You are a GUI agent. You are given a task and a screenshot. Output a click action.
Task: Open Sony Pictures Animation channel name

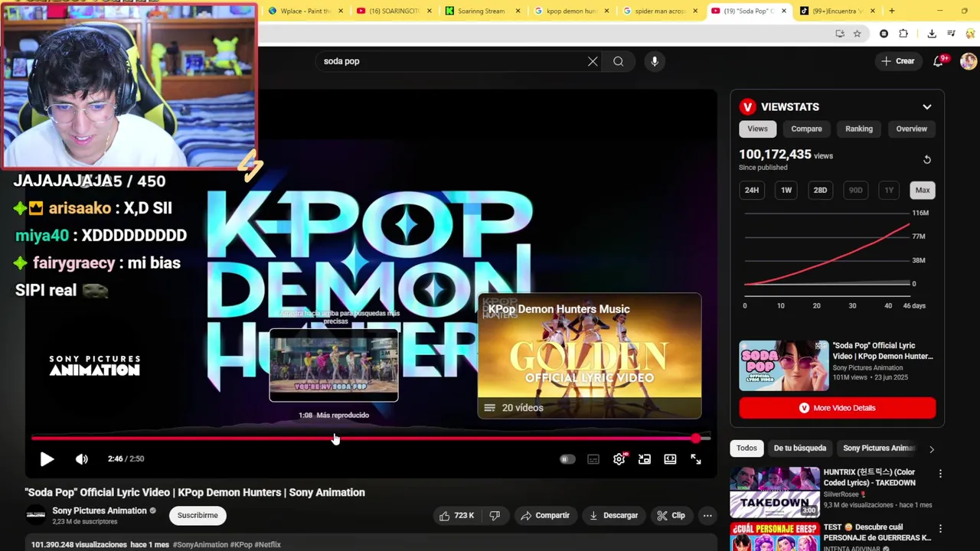(x=100, y=511)
